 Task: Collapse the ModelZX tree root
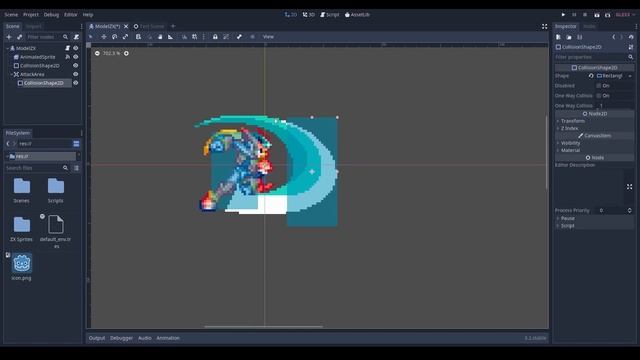tap(7, 48)
